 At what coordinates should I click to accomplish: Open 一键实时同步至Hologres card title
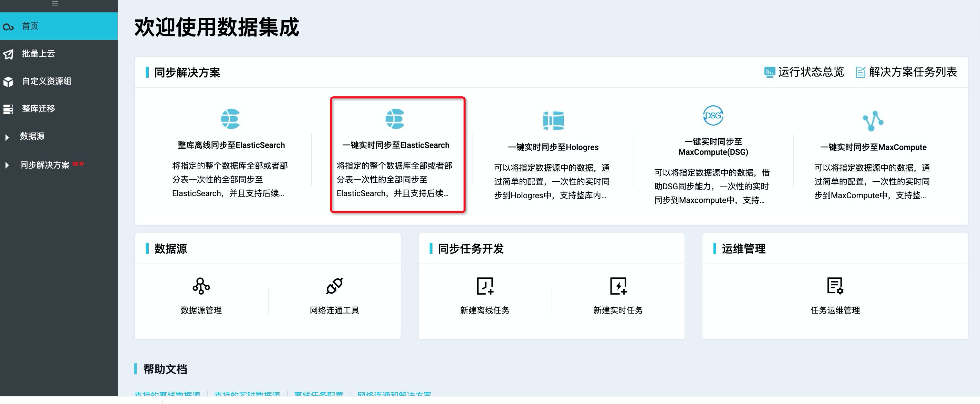coord(553,147)
